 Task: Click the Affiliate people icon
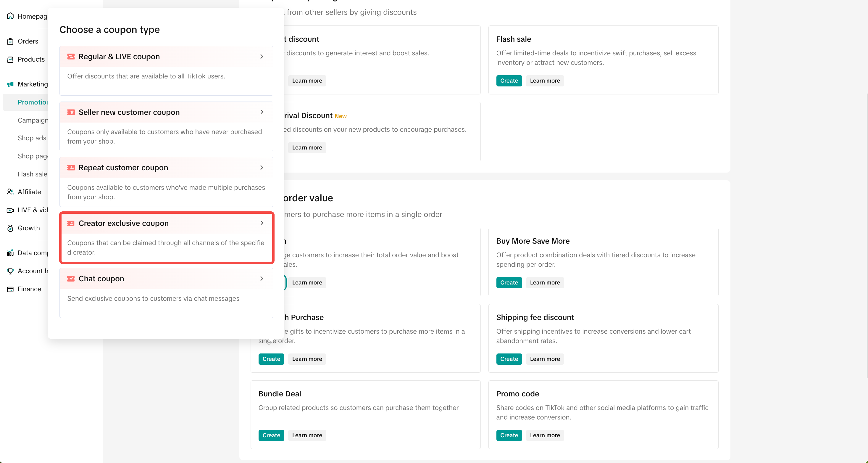click(10, 192)
